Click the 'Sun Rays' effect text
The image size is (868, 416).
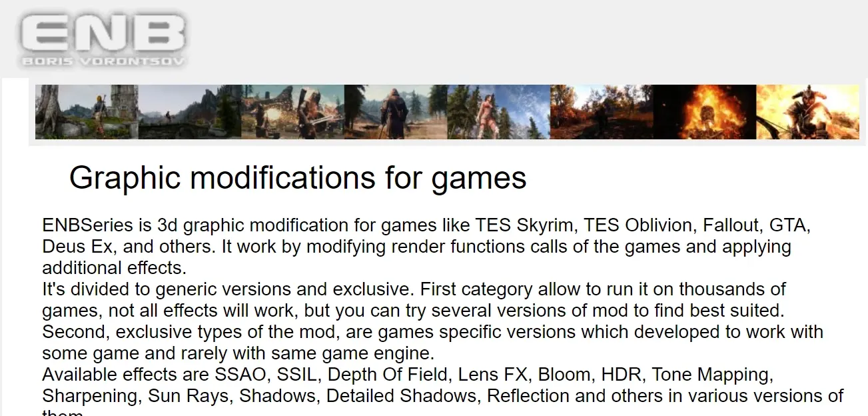[x=188, y=396]
